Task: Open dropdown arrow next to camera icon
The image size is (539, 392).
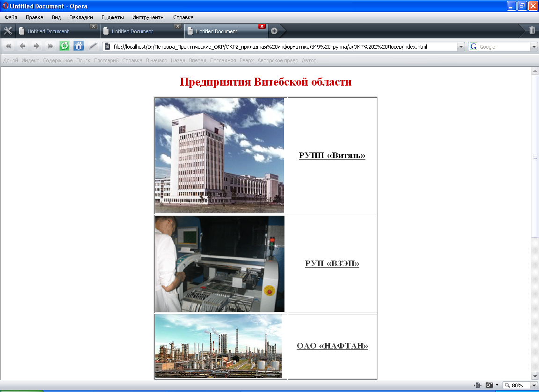Action: point(497,385)
